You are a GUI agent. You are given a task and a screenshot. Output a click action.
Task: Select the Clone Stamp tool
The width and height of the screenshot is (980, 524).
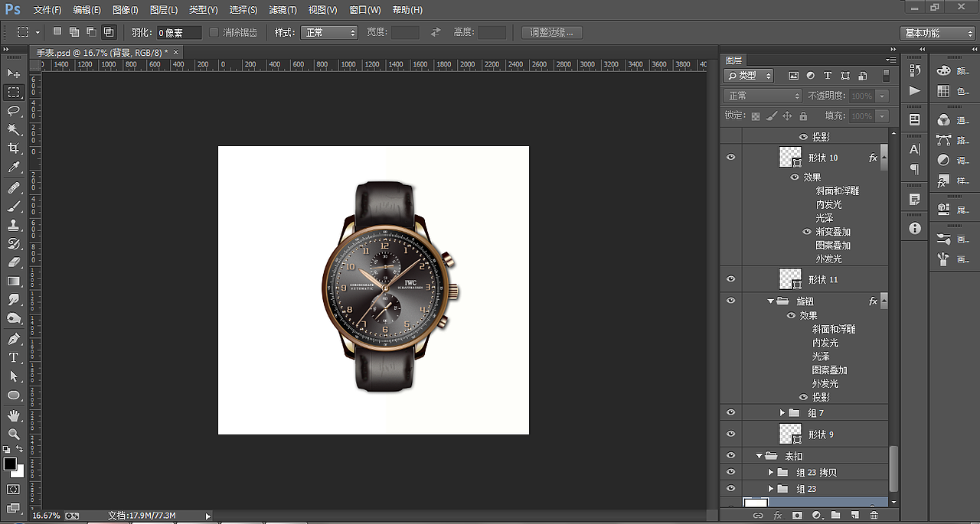tap(14, 226)
